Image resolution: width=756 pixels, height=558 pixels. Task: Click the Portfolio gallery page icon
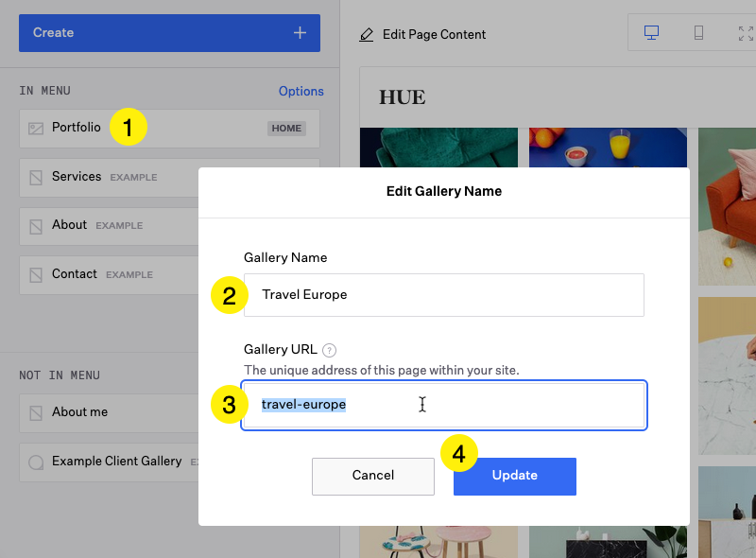point(36,129)
